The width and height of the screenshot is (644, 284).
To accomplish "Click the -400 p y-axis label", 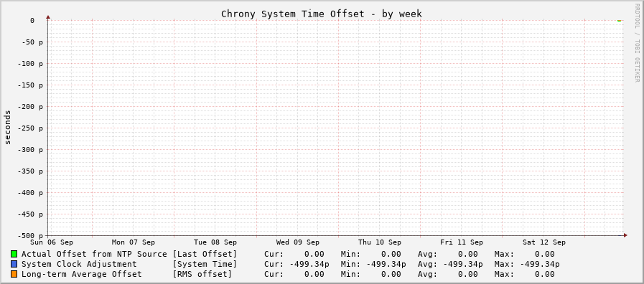I will click(x=30, y=192).
